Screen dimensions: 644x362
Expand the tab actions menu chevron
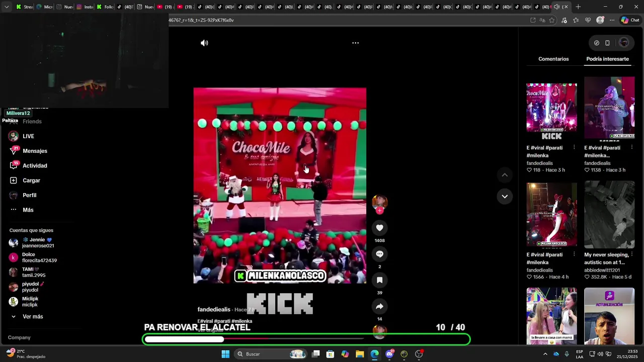(6, 7)
